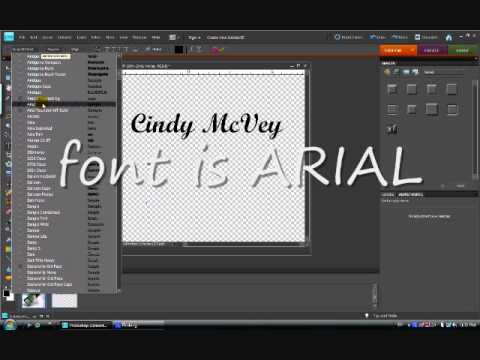
Task: Click the foreground color swatch
Action: pyautogui.click(x=6, y=293)
